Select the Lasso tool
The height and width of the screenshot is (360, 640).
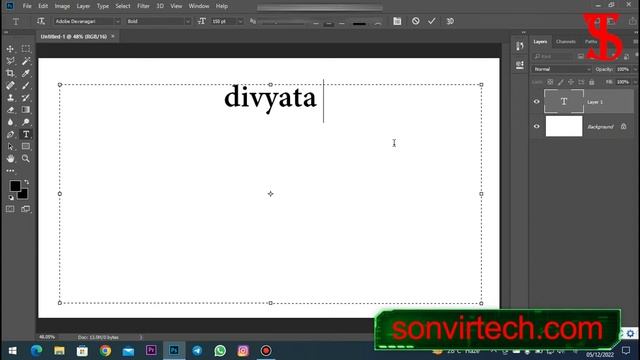[x=10, y=61]
